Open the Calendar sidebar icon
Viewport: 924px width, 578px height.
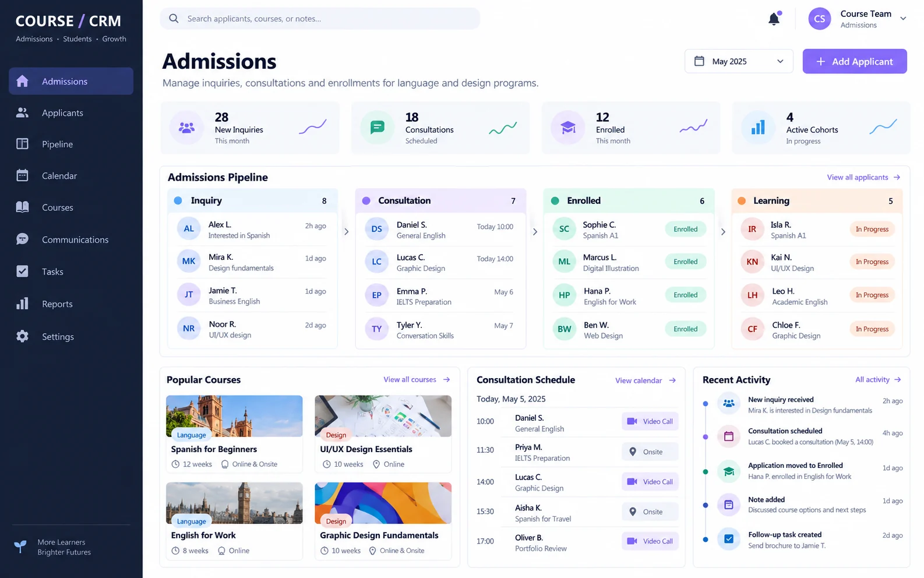[x=22, y=175]
